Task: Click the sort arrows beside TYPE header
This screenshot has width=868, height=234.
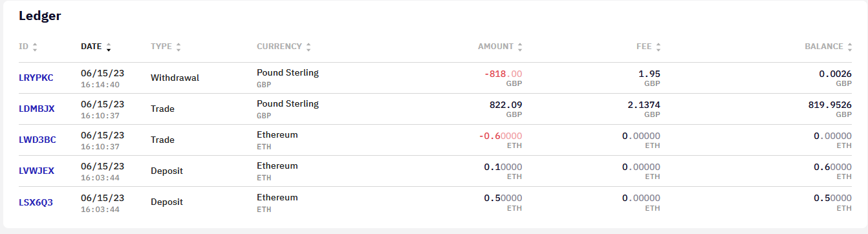Action: click(179, 47)
